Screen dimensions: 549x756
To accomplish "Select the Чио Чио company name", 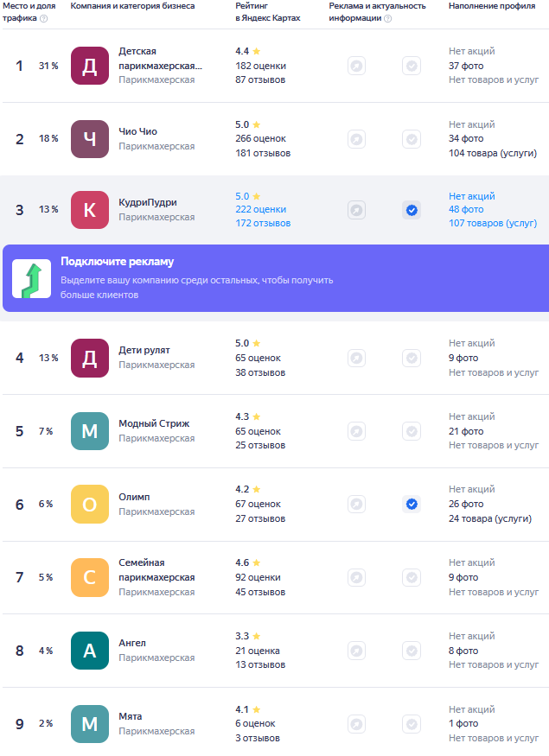I will pyautogui.click(x=137, y=132).
